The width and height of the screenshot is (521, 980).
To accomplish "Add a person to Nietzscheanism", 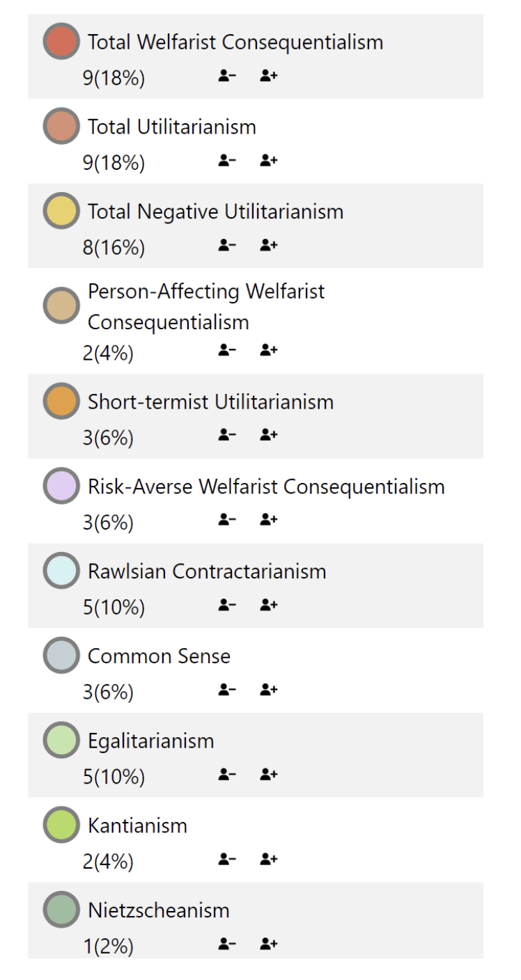I will pos(269,945).
